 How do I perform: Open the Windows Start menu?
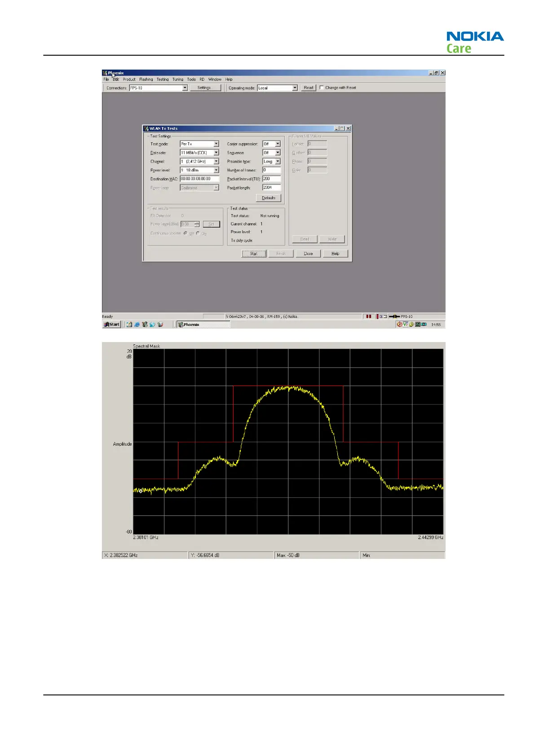point(112,325)
